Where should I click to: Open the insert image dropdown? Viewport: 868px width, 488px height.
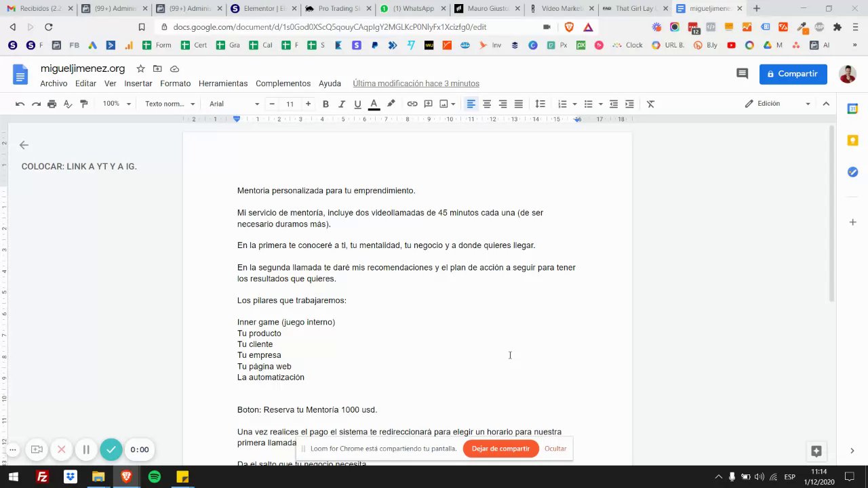tap(447, 104)
